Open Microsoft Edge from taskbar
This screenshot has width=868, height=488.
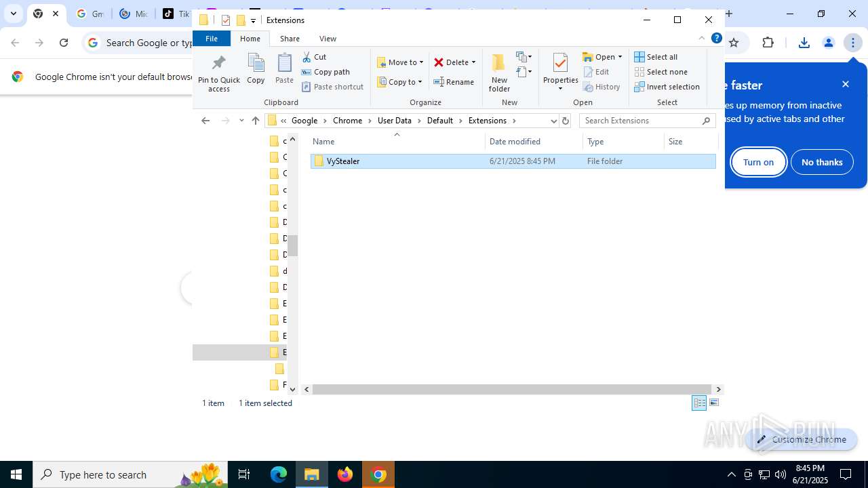279,474
